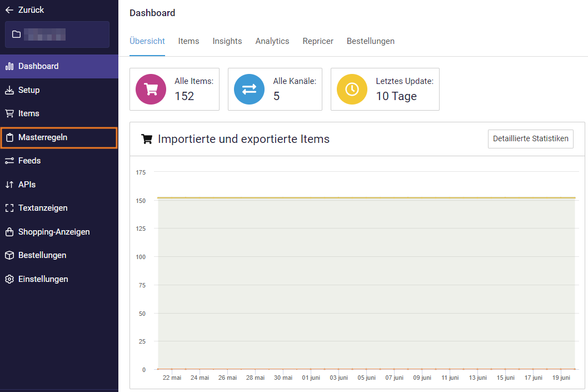
Task: Click the pink cart icon for Alle Items
Action: coord(151,90)
